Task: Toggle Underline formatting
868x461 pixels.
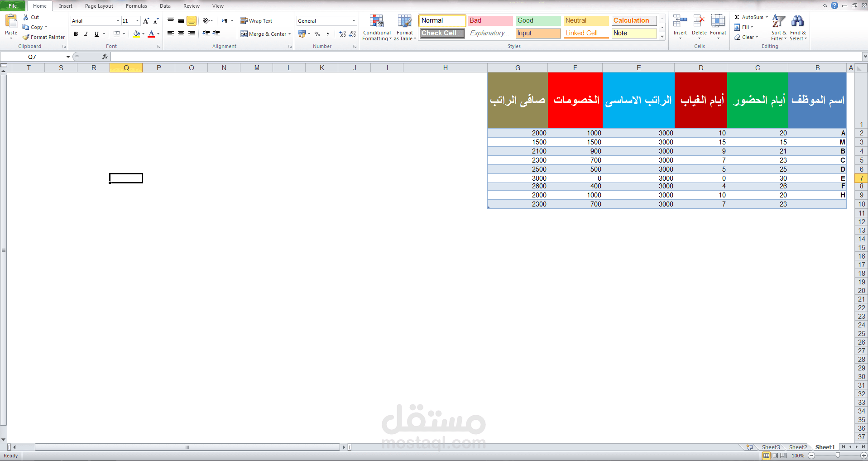Action: 96,34
